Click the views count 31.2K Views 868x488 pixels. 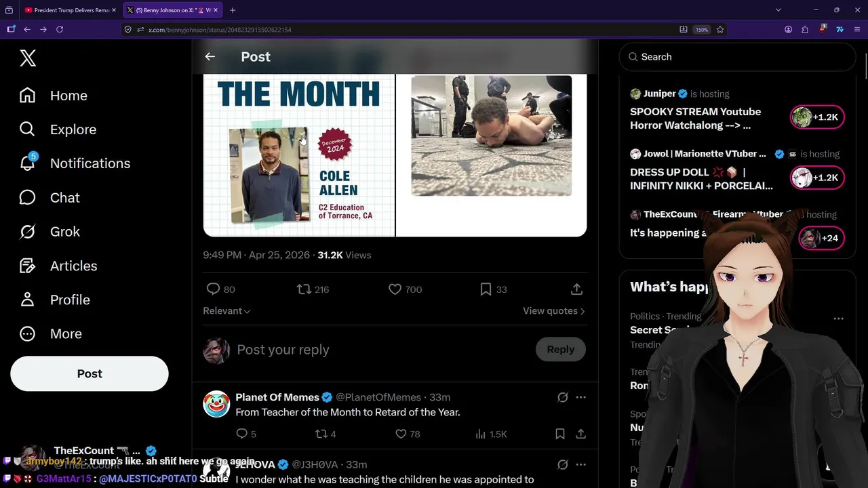coord(344,255)
